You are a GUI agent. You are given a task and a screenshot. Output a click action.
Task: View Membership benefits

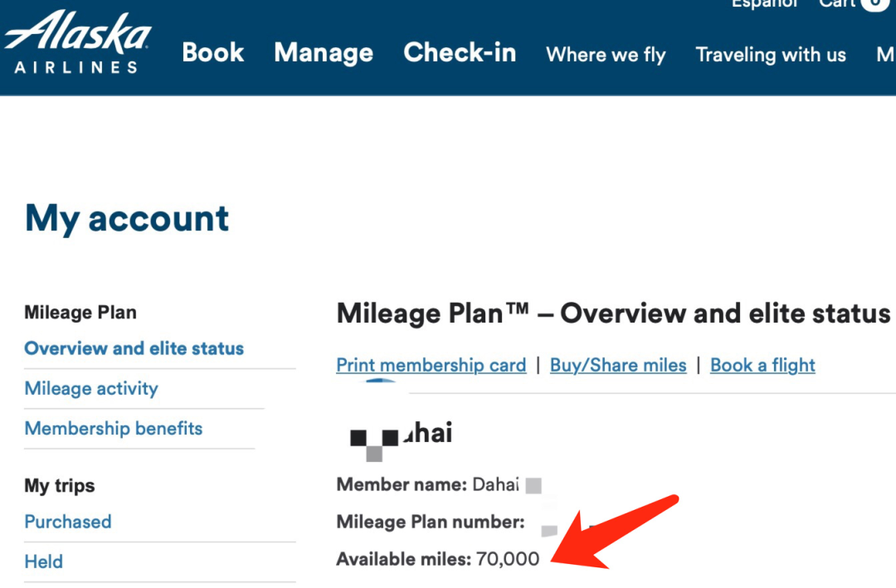(114, 429)
